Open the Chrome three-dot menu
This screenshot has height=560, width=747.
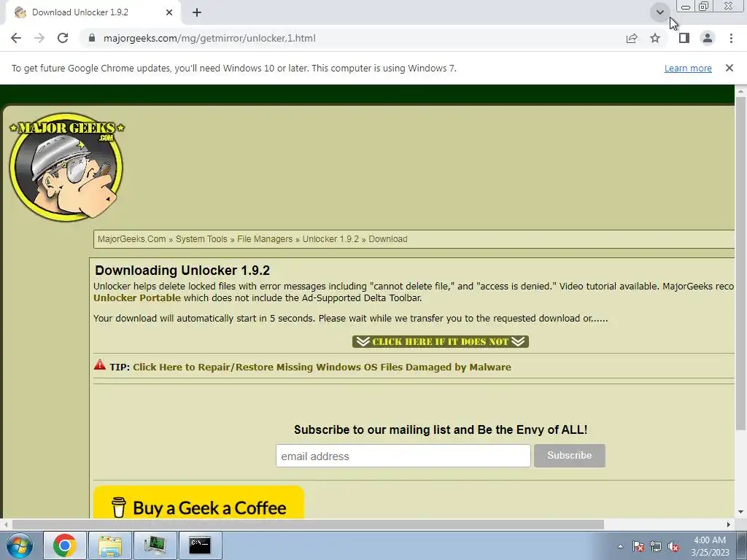tap(731, 38)
